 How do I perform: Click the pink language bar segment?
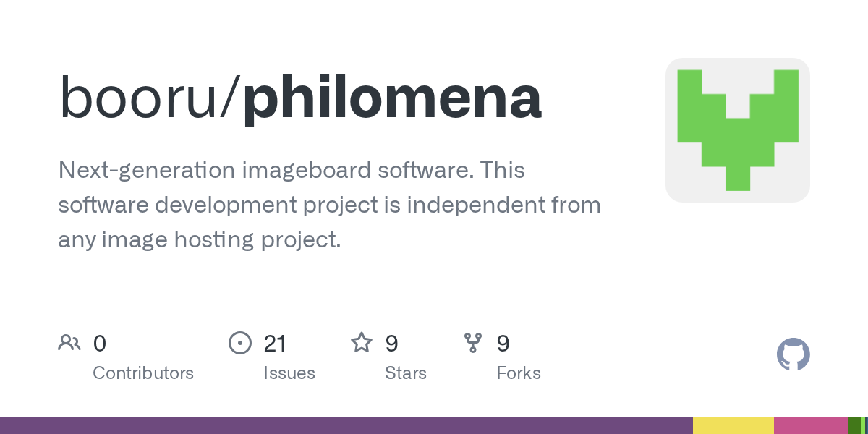click(810, 425)
